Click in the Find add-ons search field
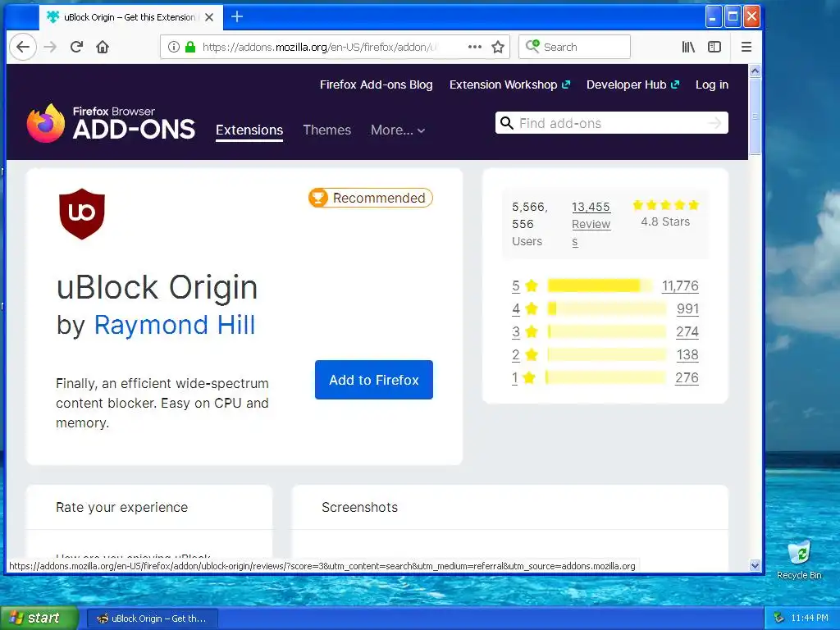The image size is (840, 630). point(610,123)
